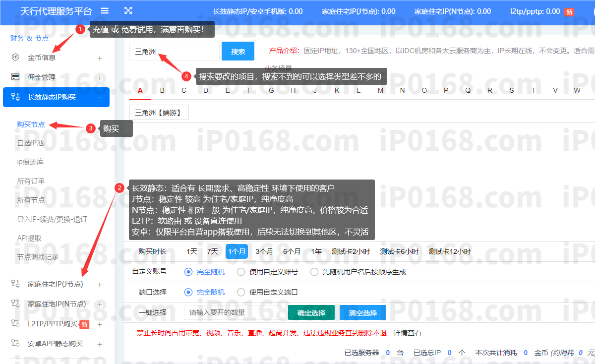Click the 请输入要开的数量 input field
Viewport: 595px width, 364px height.
pos(233,313)
